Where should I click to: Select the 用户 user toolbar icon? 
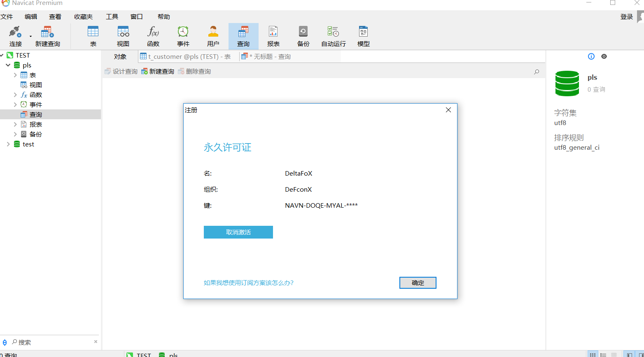point(213,36)
